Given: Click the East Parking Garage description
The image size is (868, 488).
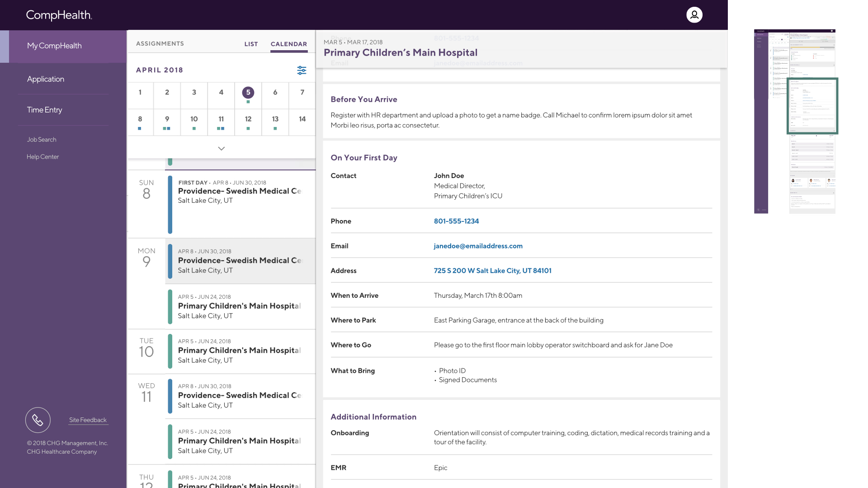Looking at the screenshot, I should click(519, 320).
